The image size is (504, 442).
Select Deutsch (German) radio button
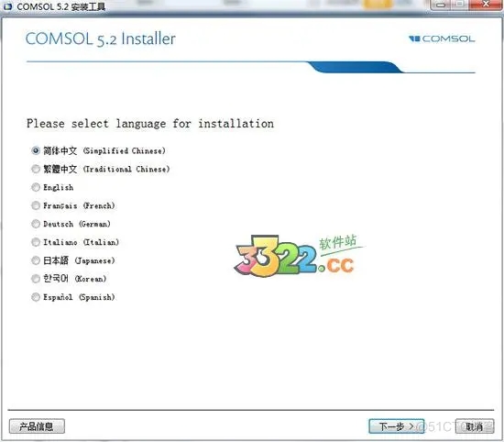(36, 224)
